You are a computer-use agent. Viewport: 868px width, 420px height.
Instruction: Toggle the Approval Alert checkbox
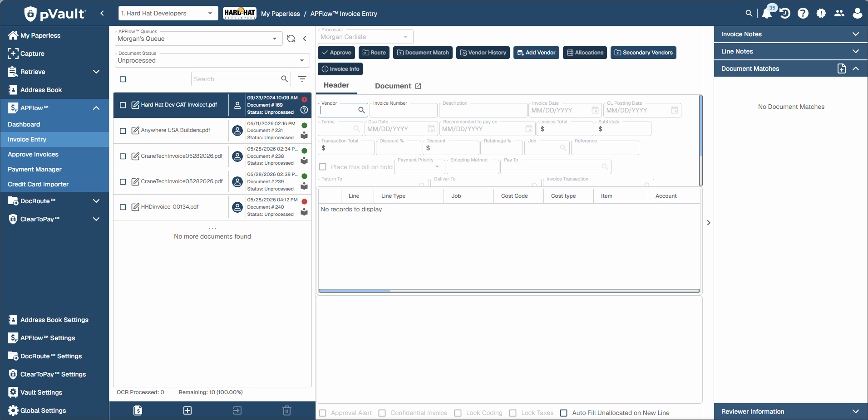pos(323,413)
